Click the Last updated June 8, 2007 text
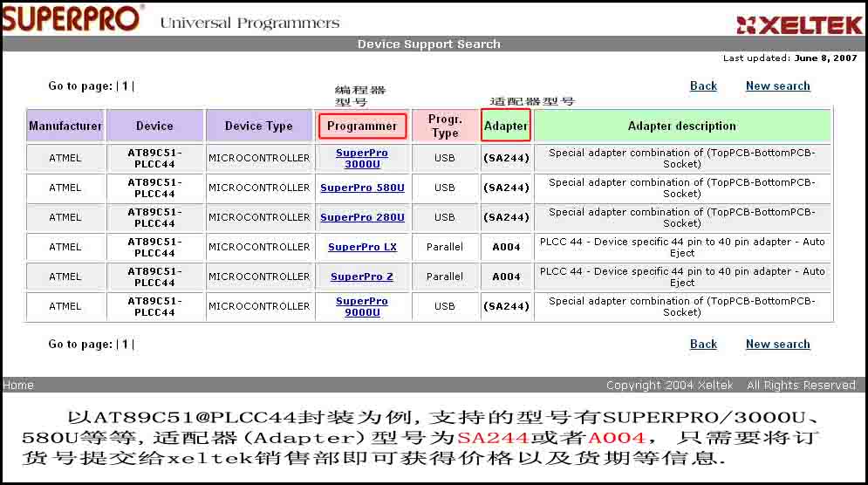 click(x=790, y=58)
